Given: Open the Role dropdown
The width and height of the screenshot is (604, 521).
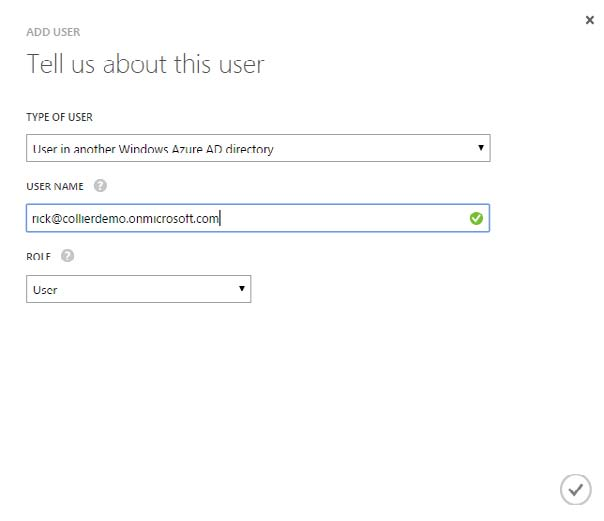Looking at the screenshot, I should tap(138, 289).
